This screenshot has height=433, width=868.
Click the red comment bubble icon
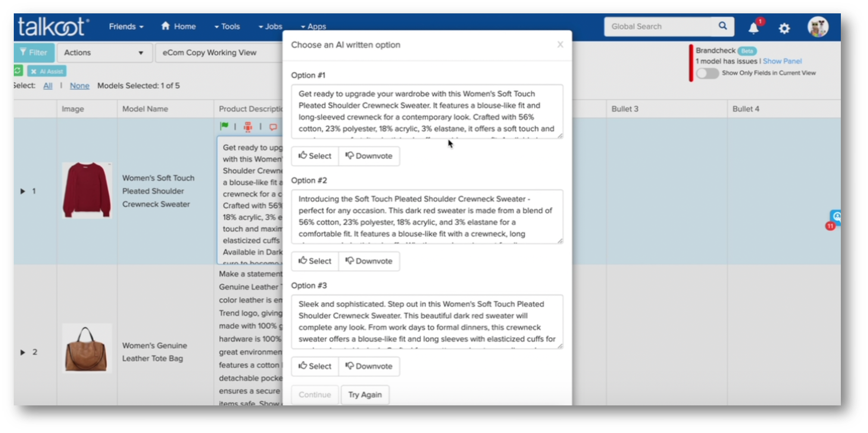coord(273,127)
